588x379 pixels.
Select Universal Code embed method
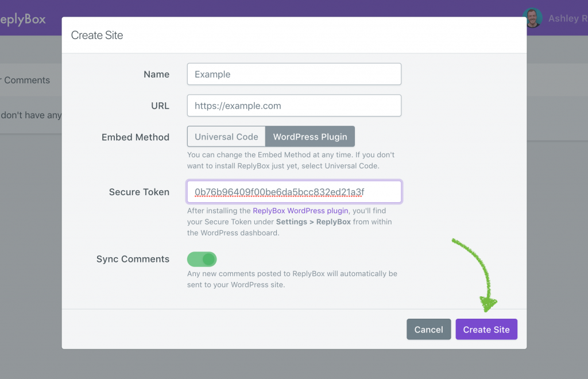(226, 137)
